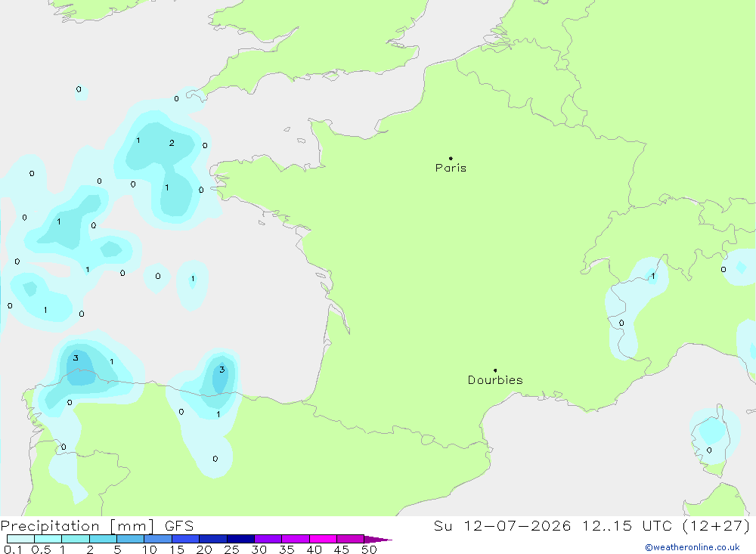Click the '2' precipitation value off Cornwall
This screenshot has height=554, width=756.
click(172, 143)
